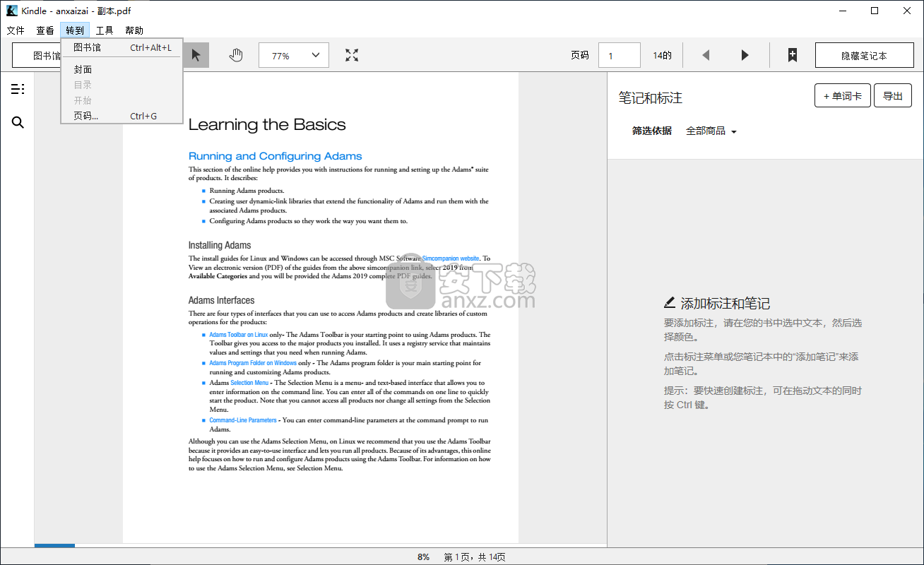Activate the hand pan tool
This screenshot has height=565, width=924.
pyautogui.click(x=236, y=55)
